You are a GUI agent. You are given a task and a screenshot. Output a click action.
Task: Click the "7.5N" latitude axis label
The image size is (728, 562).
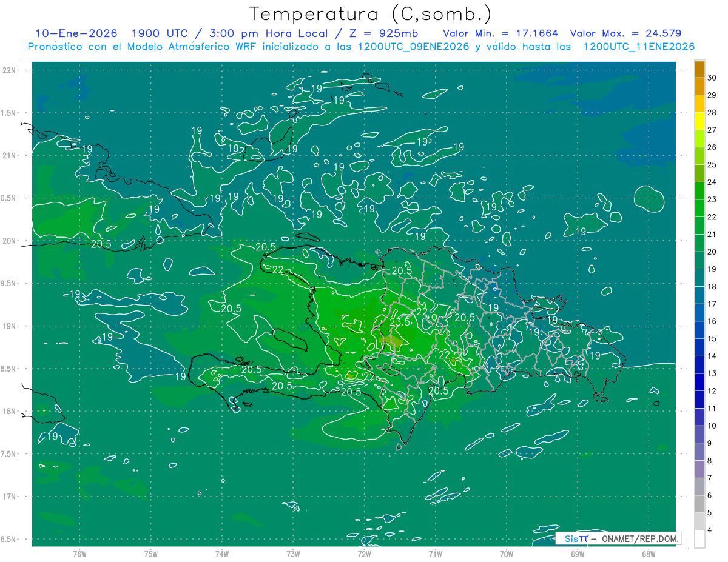[9, 453]
